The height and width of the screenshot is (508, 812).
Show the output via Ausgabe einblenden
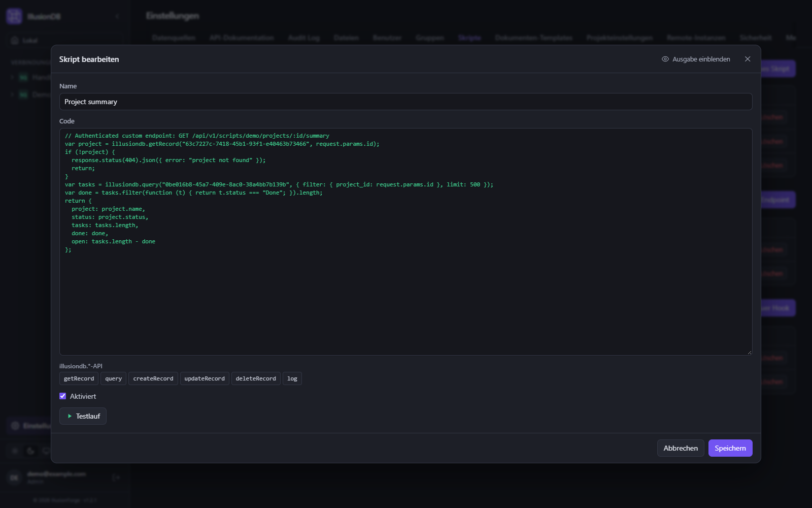[696, 59]
